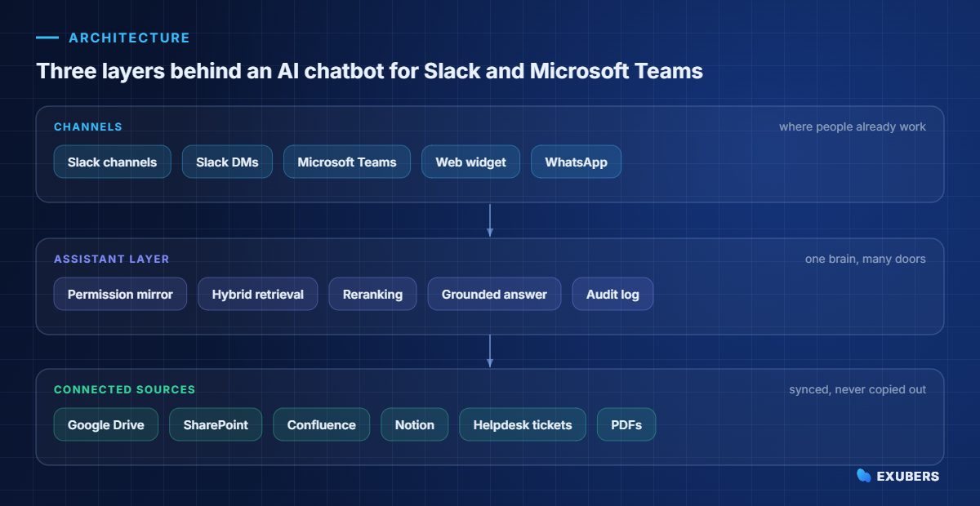Click the WhatsApp chip

coord(576,162)
